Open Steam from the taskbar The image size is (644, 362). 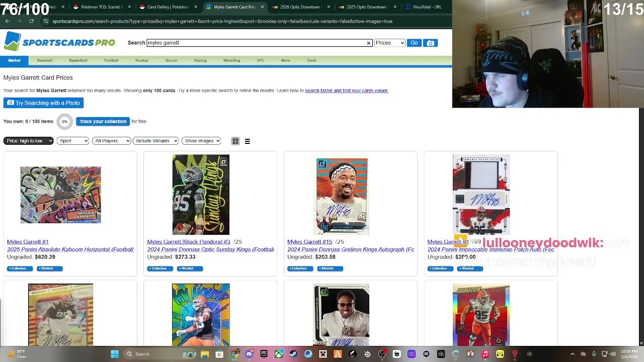pyautogui.click(x=293, y=354)
